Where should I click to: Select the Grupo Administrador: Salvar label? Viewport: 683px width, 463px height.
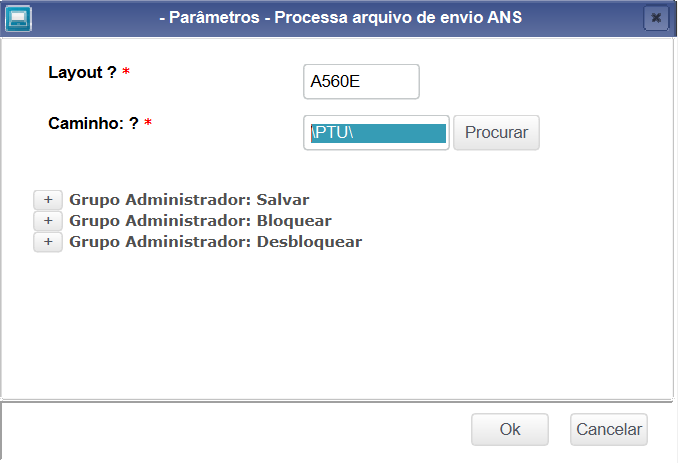pos(189,199)
